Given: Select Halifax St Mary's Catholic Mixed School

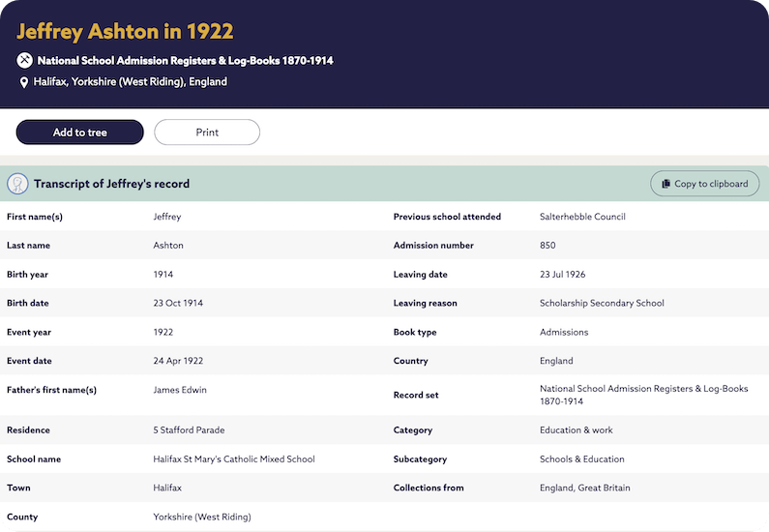Looking at the screenshot, I should 234,459.
